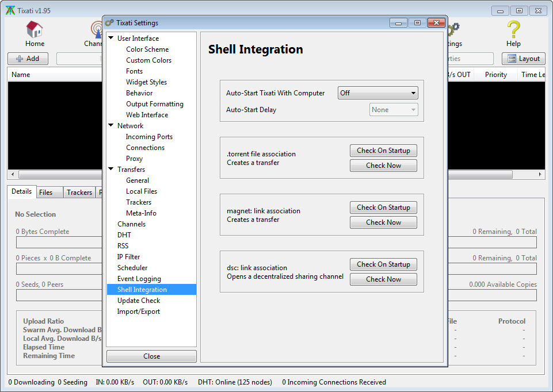This screenshot has height=392, width=553.
Task: Click the Add button in main window
Action: [x=28, y=59]
